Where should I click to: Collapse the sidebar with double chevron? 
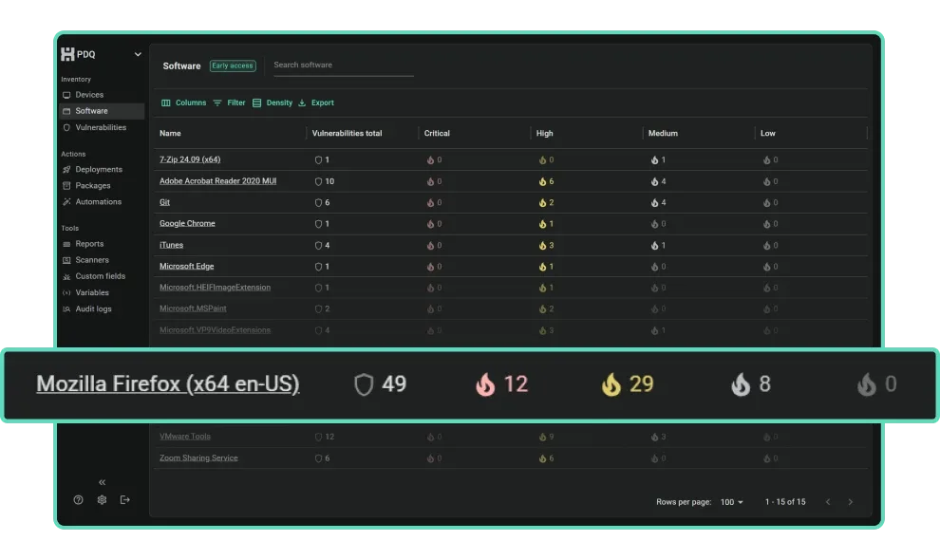click(x=102, y=482)
